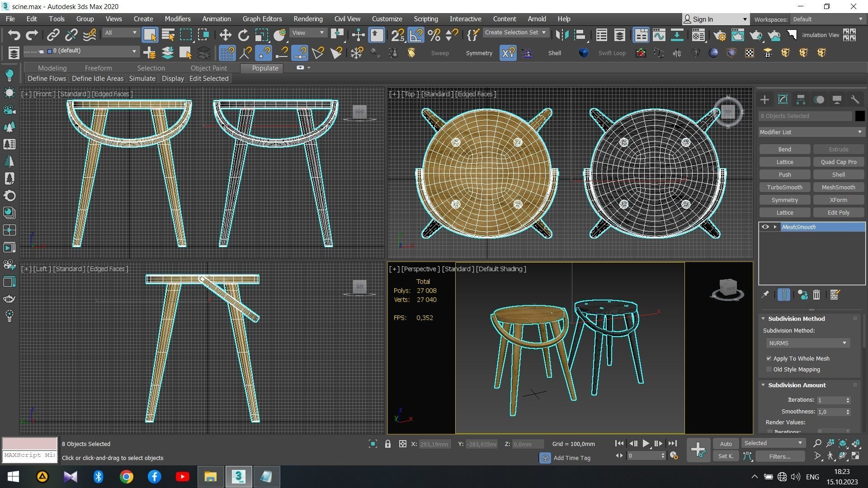Image resolution: width=868 pixels, height=488 pixels.
Task: Open the All selection filter dropdown
Action: (120, 33)
